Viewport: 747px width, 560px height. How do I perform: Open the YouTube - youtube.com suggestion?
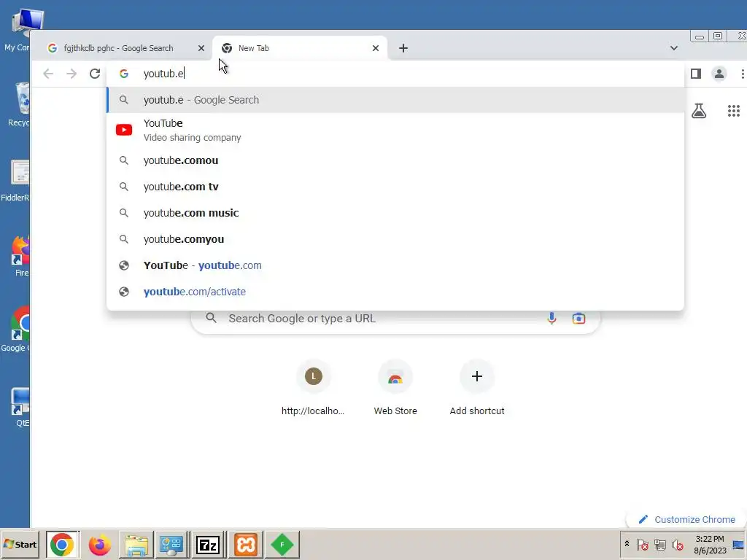pyautogui.click(x=395, y=265)
